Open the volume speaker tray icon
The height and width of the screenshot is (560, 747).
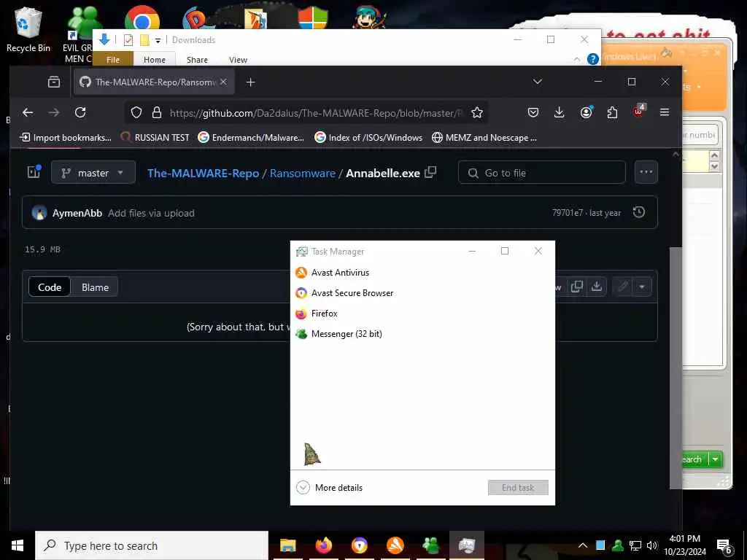[x=652, y=545]
